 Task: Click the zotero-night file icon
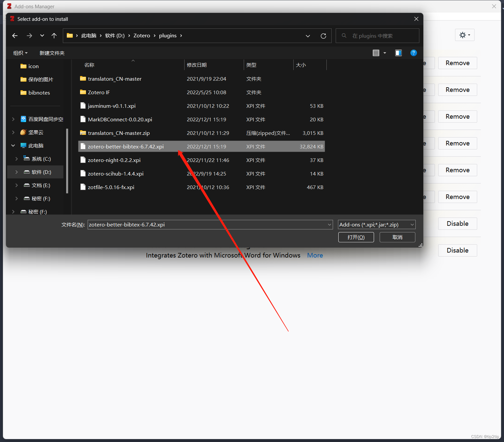(x=83, y=160)
